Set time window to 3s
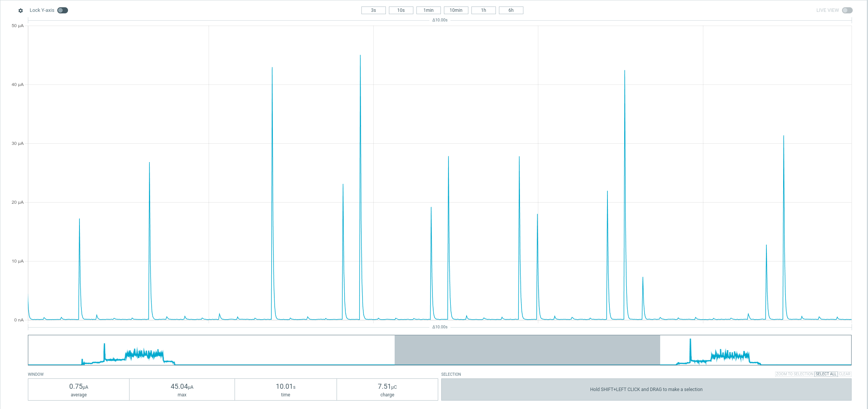The image size is (868, 409). (x=373, y=10)
